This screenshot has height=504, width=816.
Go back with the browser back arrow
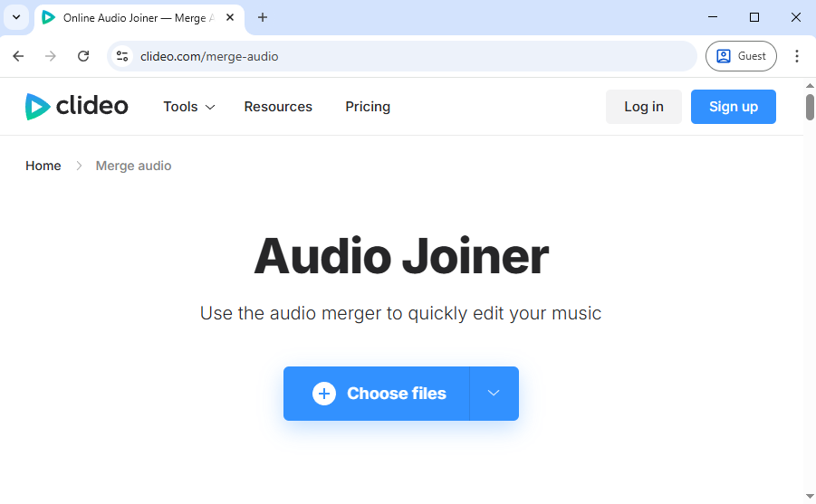[x=18, y=56]
